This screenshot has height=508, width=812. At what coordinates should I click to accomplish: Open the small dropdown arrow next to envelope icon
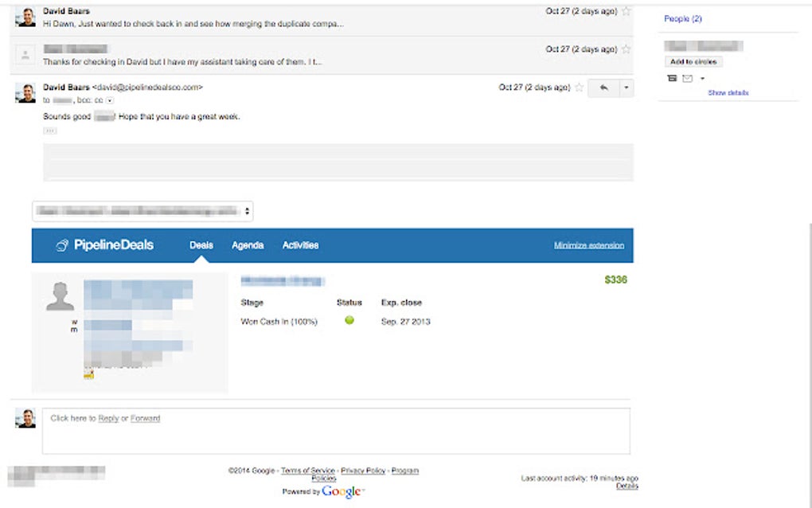[702, 79]
